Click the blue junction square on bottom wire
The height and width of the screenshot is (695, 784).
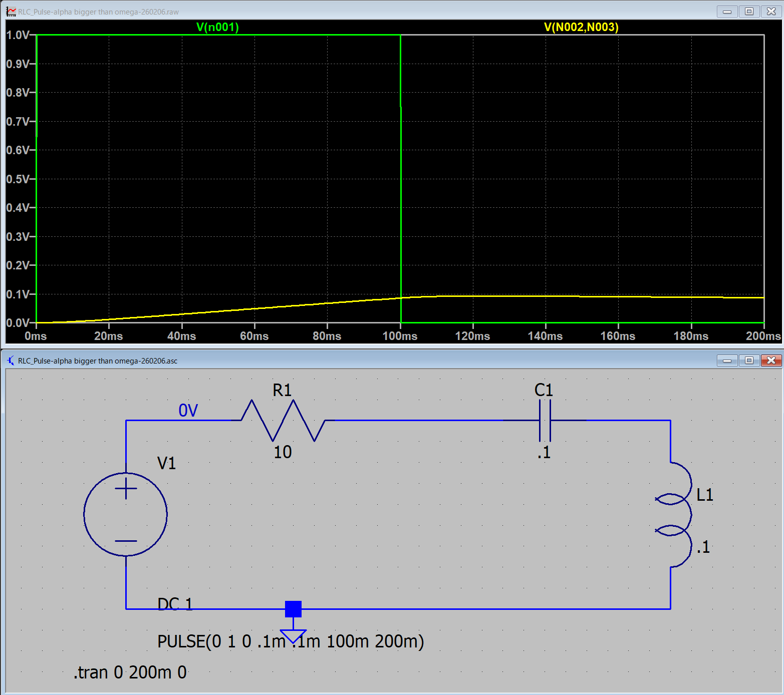click(x=293, y=609)
